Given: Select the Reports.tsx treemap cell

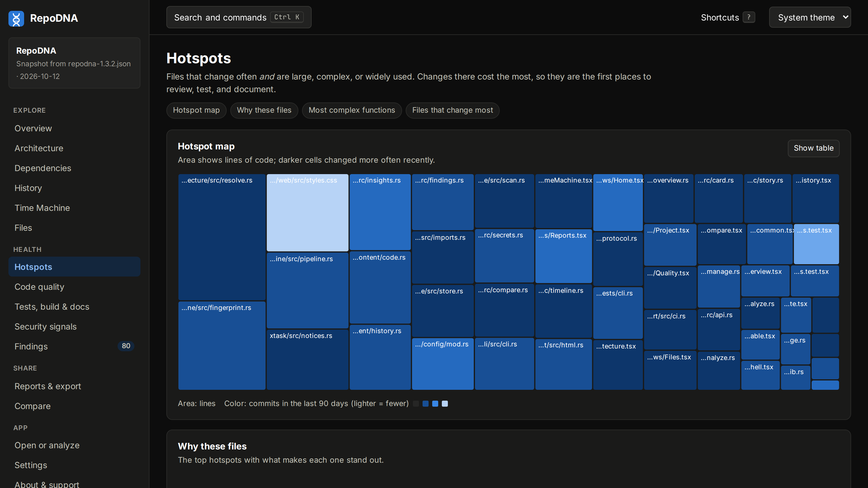Looking at the screenshot, I should 563,256.
